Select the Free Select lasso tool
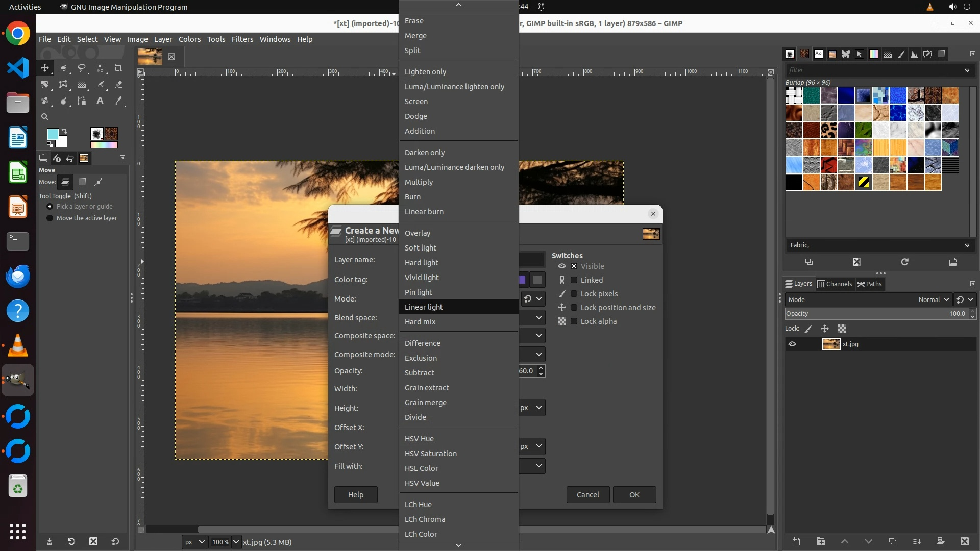980x551 pixels. pyautogui.click(x=82, y=68)
